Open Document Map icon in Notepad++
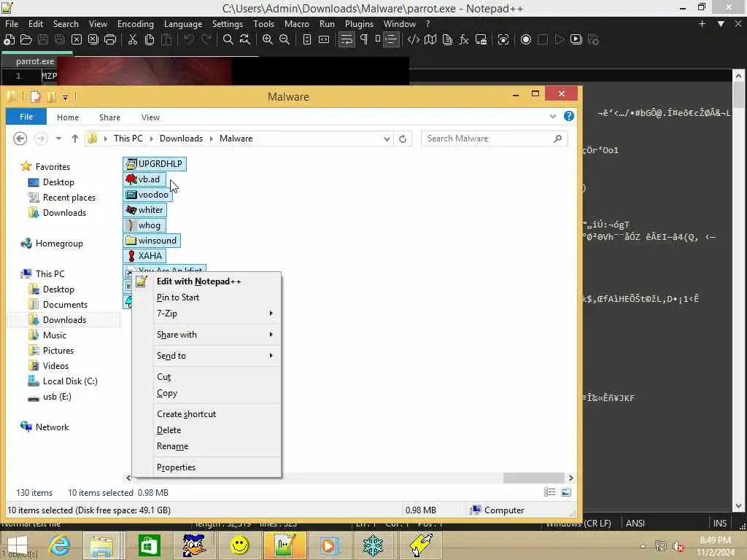 point(430,40)
